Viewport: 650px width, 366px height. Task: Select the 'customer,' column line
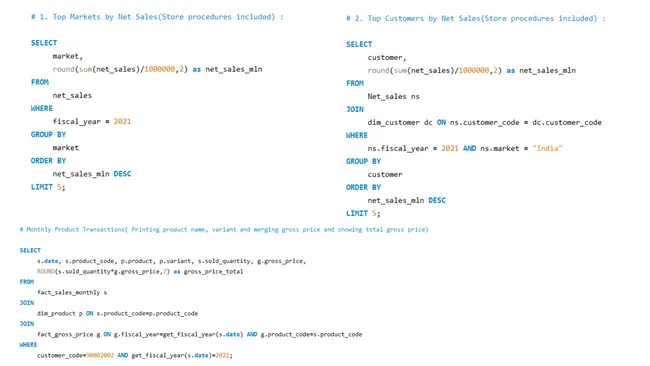[x=387, y=58]
